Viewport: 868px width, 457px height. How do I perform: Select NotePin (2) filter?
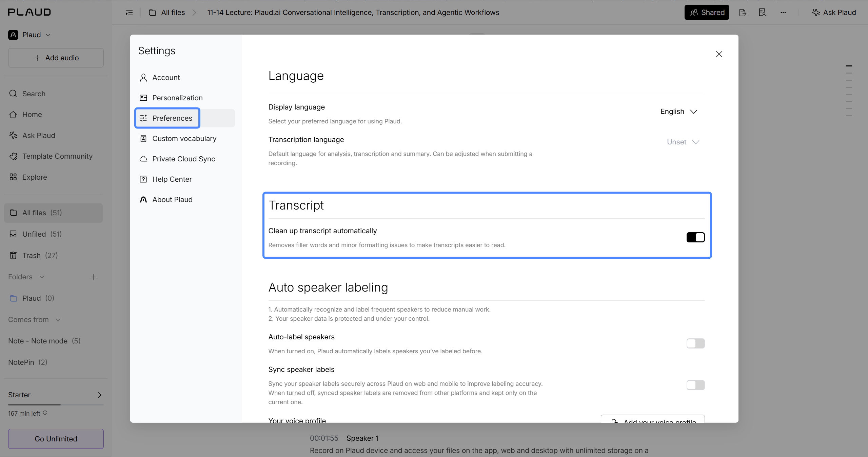28,362
